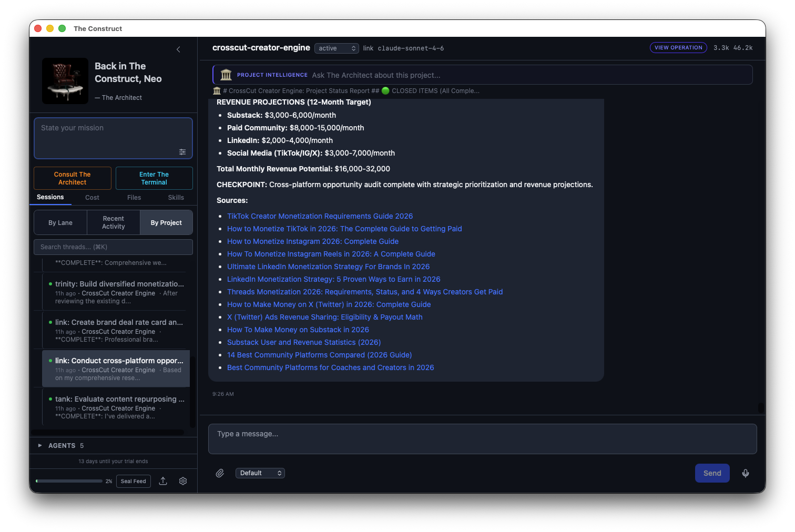Open Best Community Platforms for Coaches link
Screen dimensions: 795x532
coord(331,367)
